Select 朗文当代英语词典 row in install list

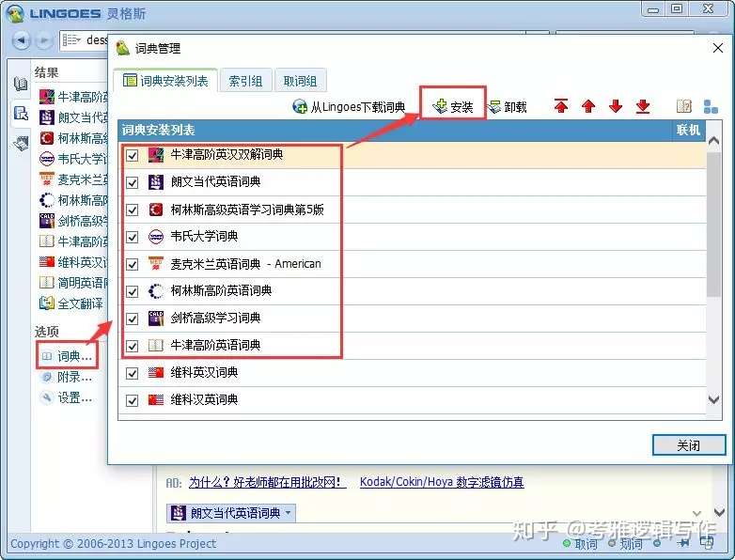412,182
